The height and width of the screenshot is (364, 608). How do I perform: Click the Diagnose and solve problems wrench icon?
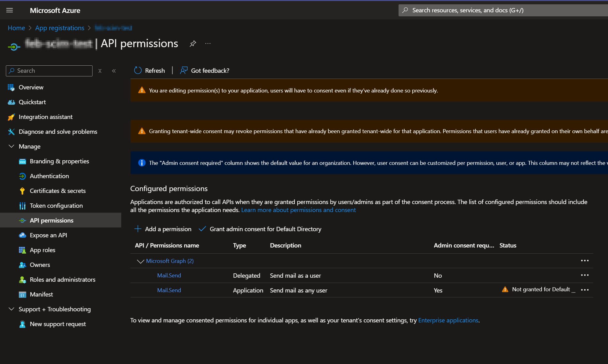tap(11, 132)
